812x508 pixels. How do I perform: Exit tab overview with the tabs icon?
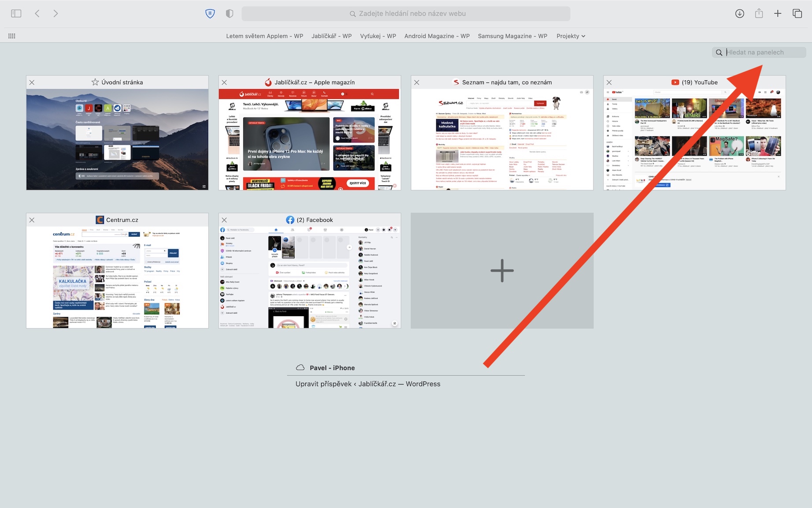point(797,14)
